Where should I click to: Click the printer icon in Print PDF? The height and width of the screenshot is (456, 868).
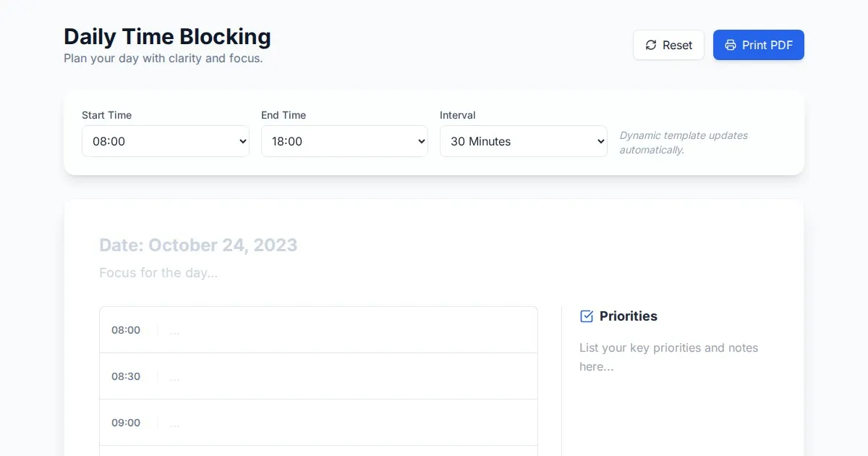coord(731,45)
